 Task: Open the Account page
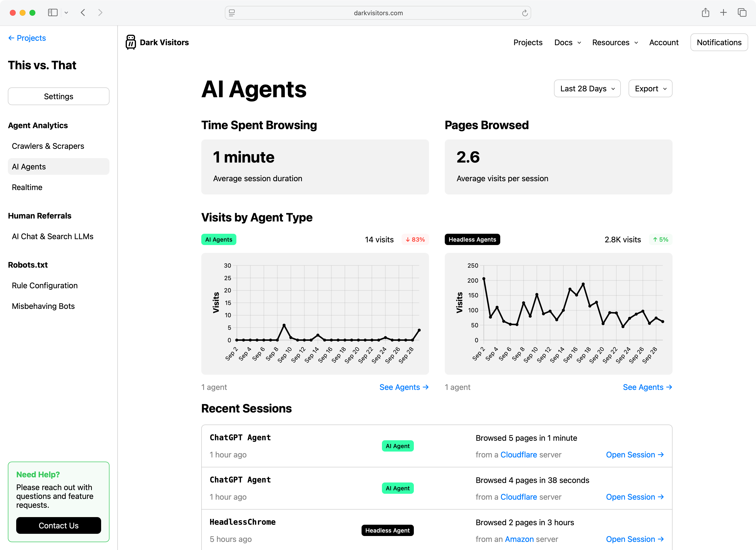pos(664,42)
